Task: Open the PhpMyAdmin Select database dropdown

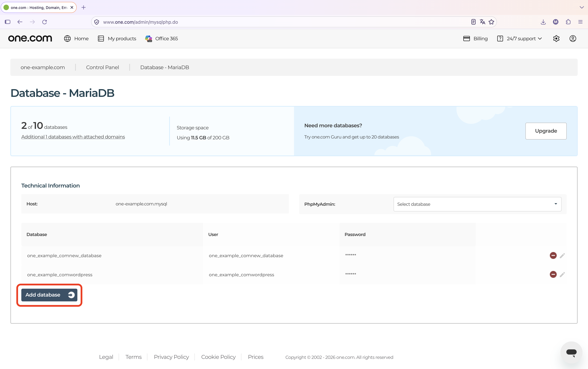Action: [477, 204]
